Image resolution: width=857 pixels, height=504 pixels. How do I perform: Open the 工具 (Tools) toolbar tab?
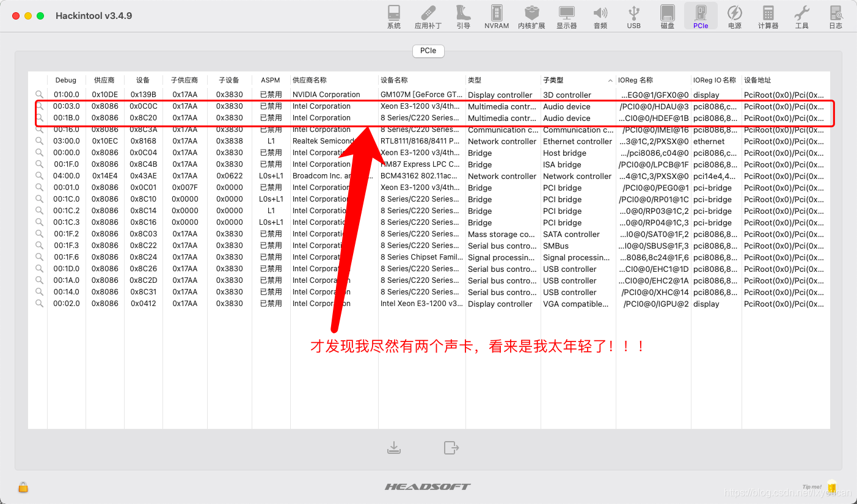[x=802, y=17]
